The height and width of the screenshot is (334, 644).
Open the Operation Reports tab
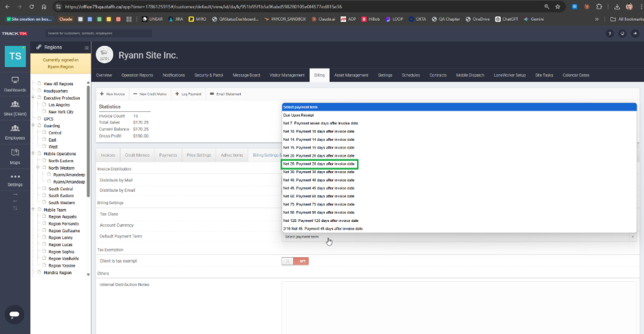click(x=137, y=76)
